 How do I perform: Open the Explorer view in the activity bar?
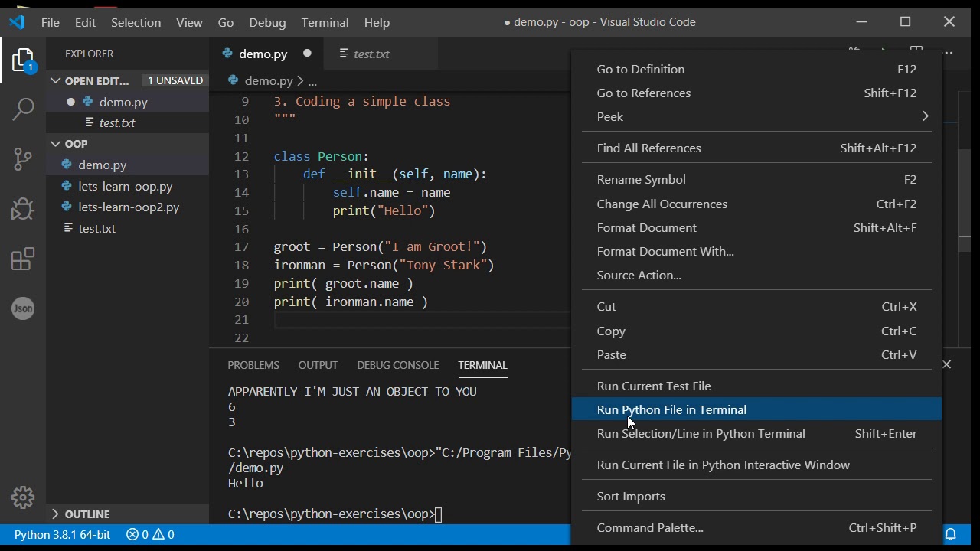(x=23, y=60)
